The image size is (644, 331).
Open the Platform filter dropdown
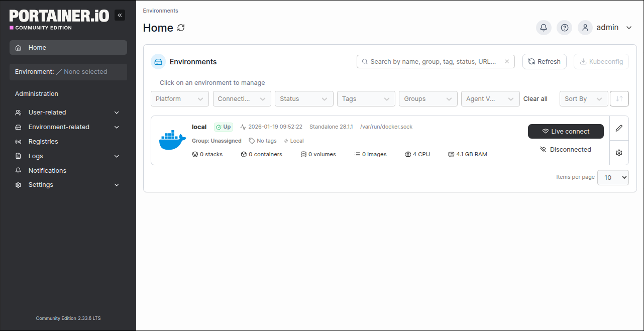tap(179, 99)
